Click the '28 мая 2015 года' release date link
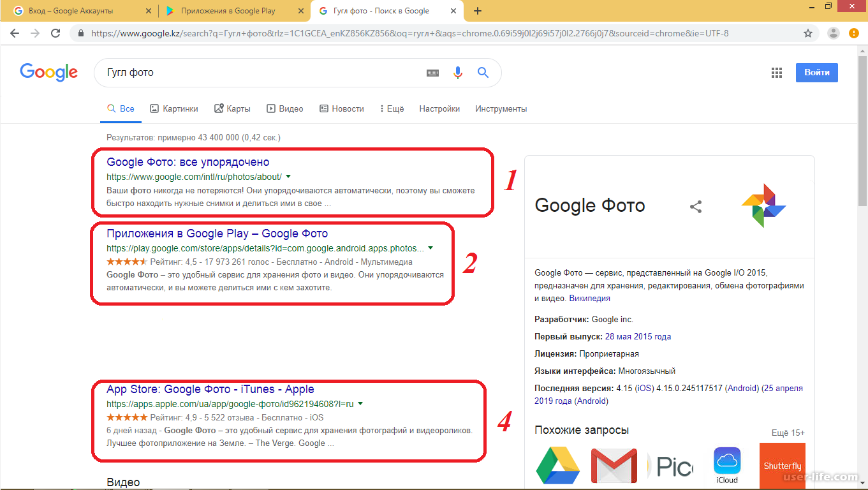 click(638, 336)
